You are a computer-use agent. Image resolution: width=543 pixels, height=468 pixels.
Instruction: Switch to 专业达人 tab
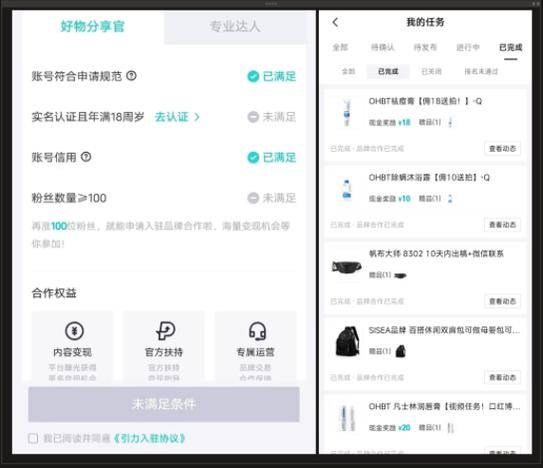click(x=235, y=27)
